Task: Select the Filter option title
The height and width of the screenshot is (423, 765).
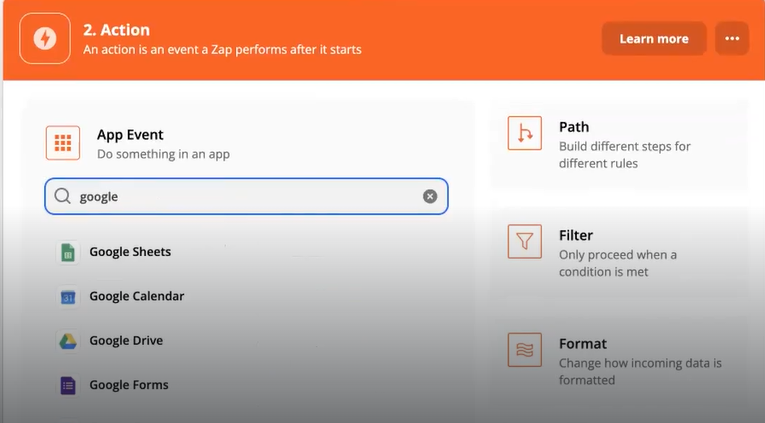Action: (x=576, y=235)
